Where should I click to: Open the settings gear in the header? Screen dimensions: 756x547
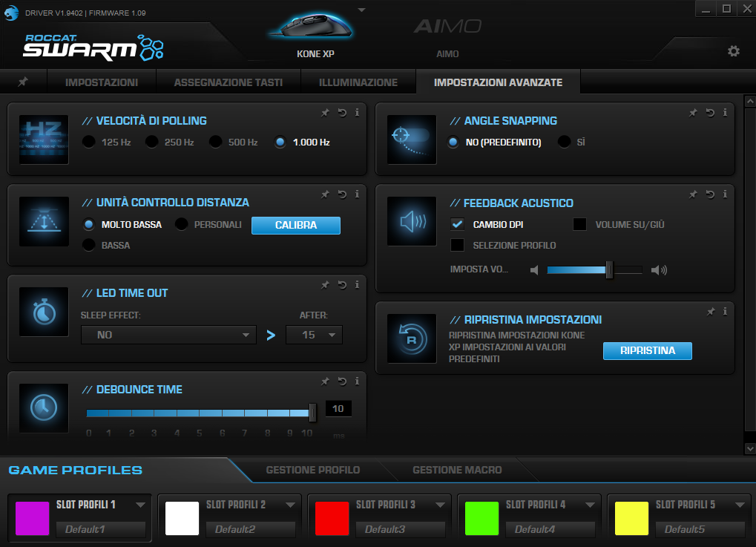pos(733,50)
